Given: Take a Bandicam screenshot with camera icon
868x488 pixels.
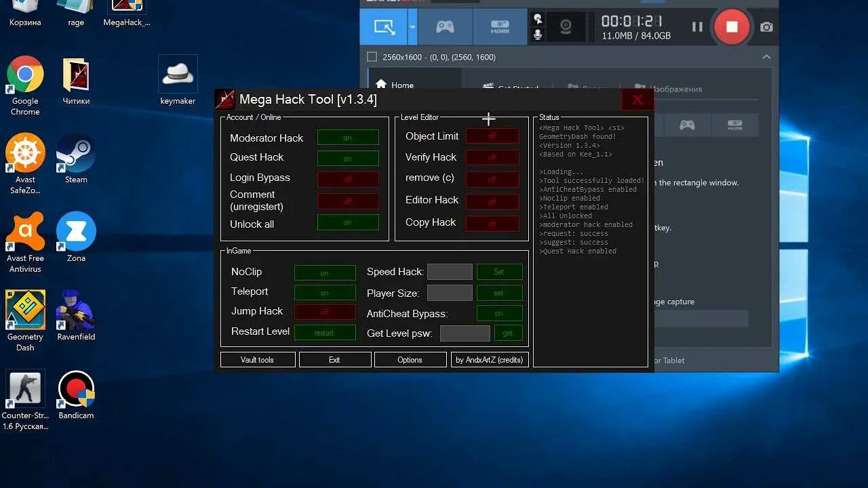Looking at the screenshot, I should click(x=766, y=27).
